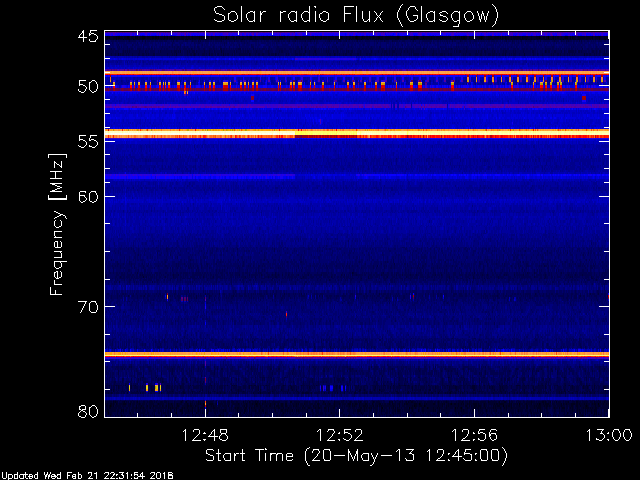640x480 pixels.
Task: Click the '12:48' time tick label
Action: [x=205, y=435]
